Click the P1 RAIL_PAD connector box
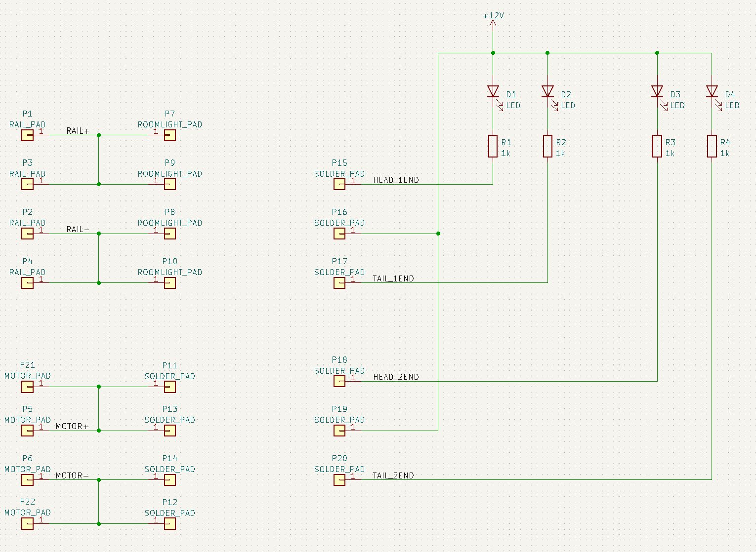756x552 pixels. pos(28,135)
